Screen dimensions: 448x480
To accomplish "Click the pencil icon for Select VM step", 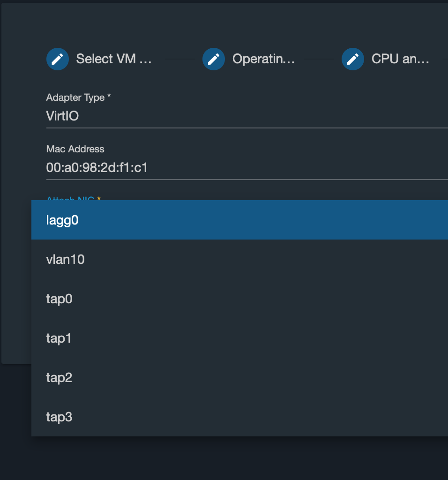I will coord(58,59).
